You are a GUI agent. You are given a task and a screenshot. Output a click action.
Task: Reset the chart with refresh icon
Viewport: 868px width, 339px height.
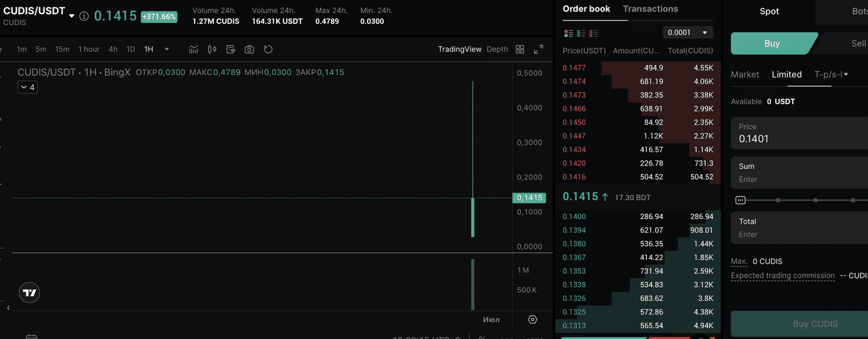pos(268,49)
